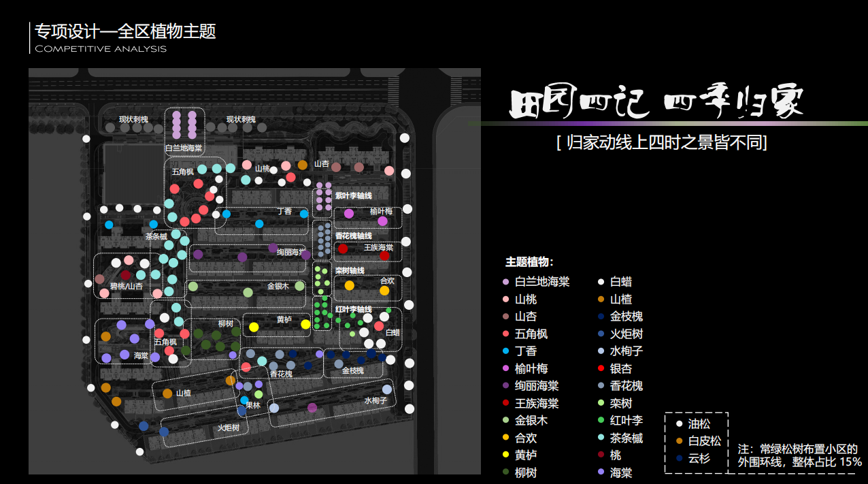
Task: Select the 碧桃/山杏 label on the map
Action: coord(127,287)
